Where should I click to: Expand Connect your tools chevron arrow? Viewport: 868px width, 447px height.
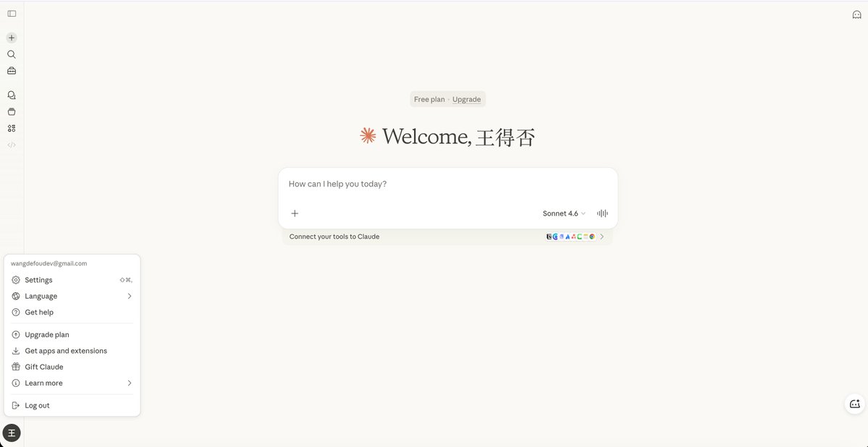pos(602,237)
